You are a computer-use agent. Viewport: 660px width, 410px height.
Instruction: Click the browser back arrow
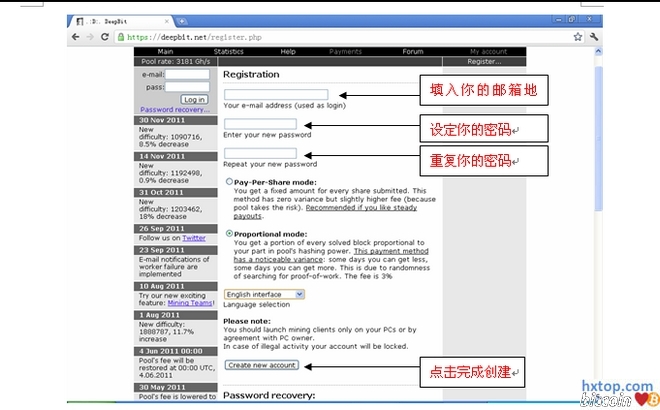[x=76, y=37]
